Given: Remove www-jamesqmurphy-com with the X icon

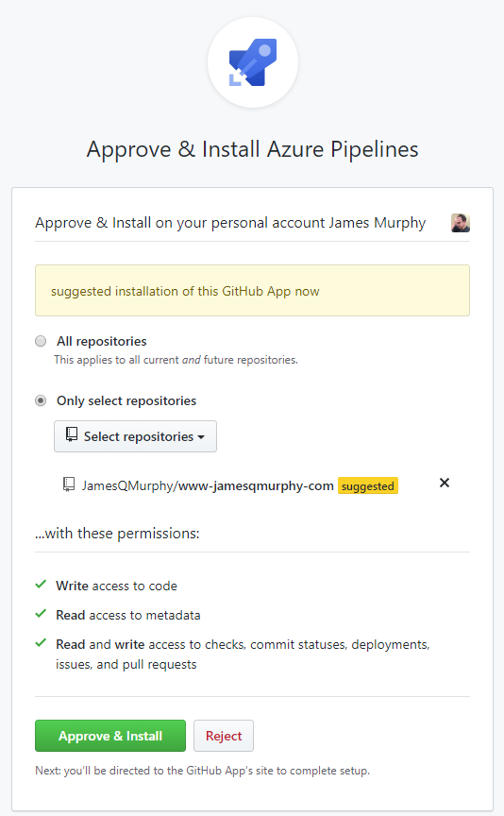Looking at the screenshot, I should tap(445, 483).
